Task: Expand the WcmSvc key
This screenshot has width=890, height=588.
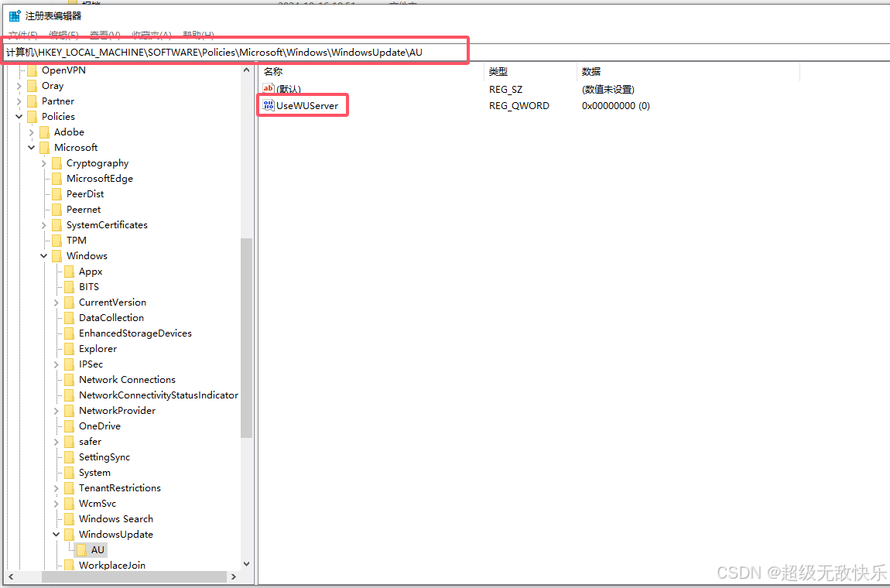Action: tap(56, 504)
